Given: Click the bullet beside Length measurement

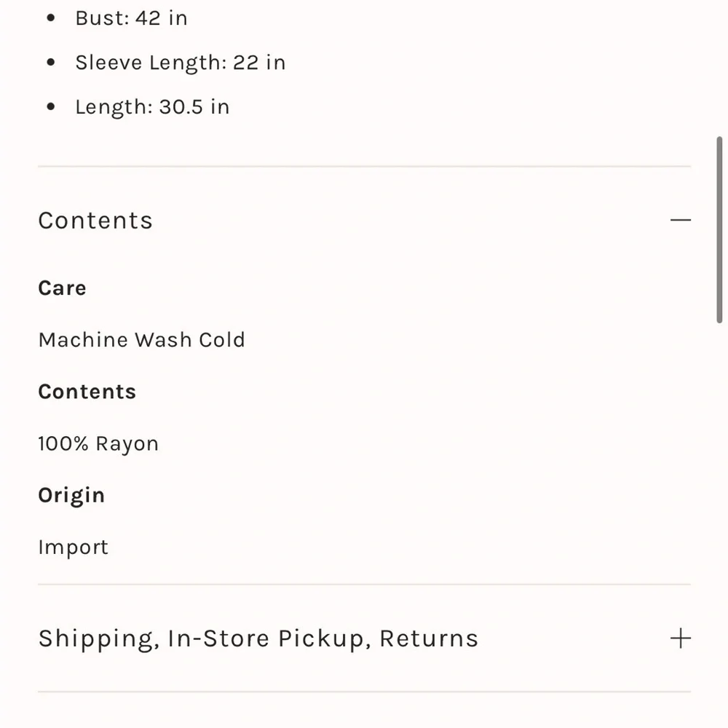Looking at the screenshot, I should pyautogui.click(x=51, y=106).
